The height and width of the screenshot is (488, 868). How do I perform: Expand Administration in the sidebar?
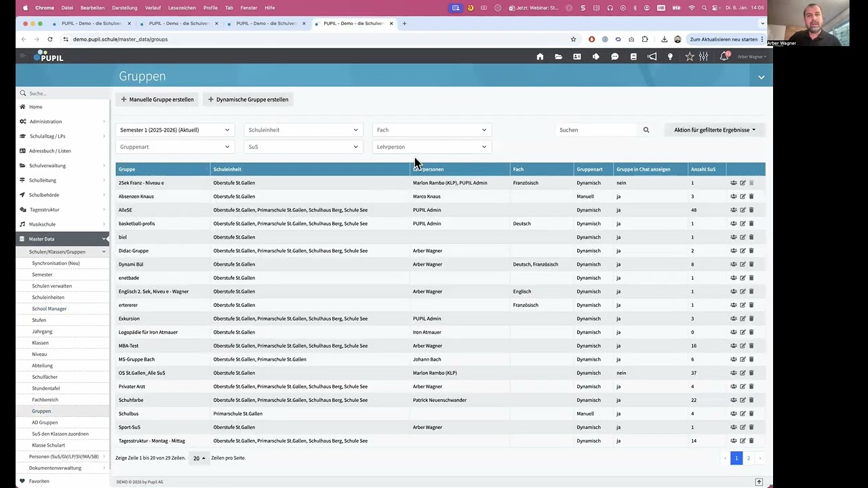point(62,121)
